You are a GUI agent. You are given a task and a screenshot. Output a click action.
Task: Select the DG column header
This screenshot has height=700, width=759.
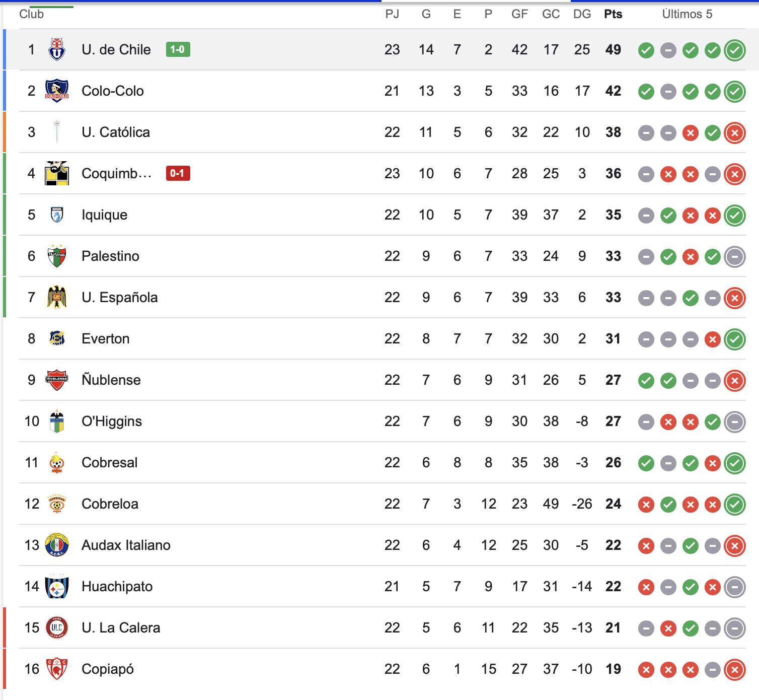click(x=582, y=14)
